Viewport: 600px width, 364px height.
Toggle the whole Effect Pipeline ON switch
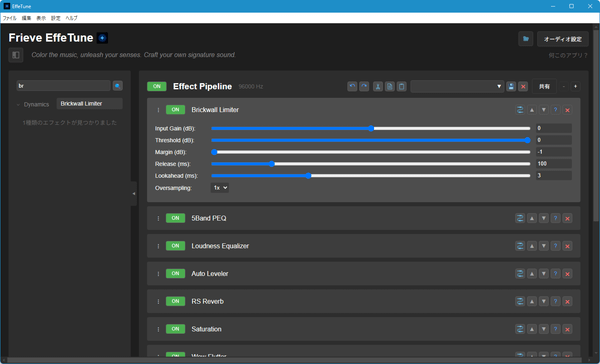click(157, 87)
